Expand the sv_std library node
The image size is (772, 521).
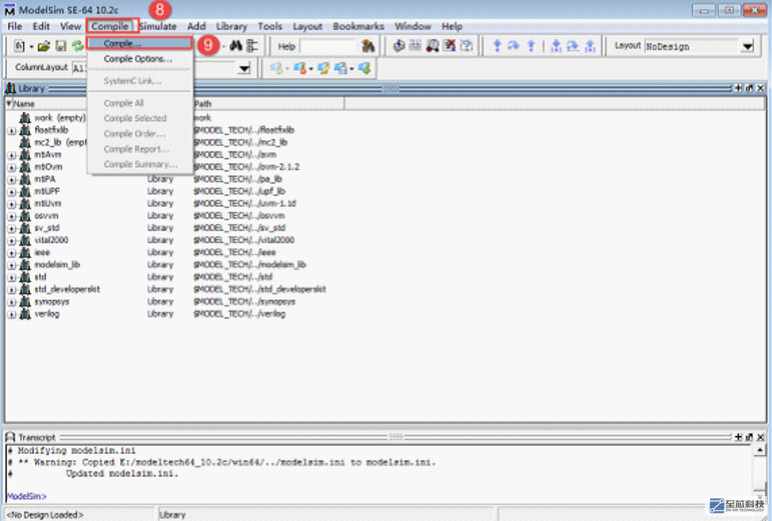point(12,228)
